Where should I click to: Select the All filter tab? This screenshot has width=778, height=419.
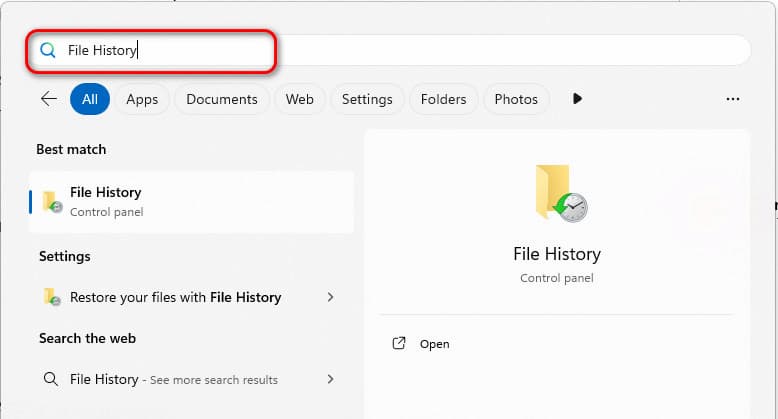point(90,99)
